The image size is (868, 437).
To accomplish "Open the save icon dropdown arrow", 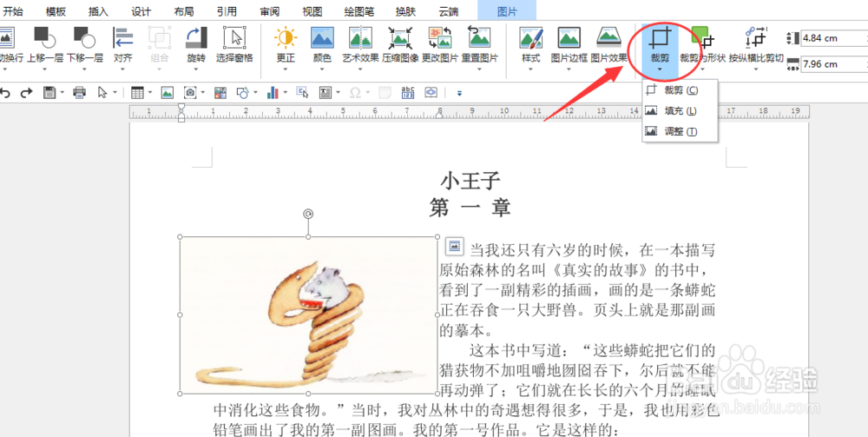I will [x=62, y=93].
